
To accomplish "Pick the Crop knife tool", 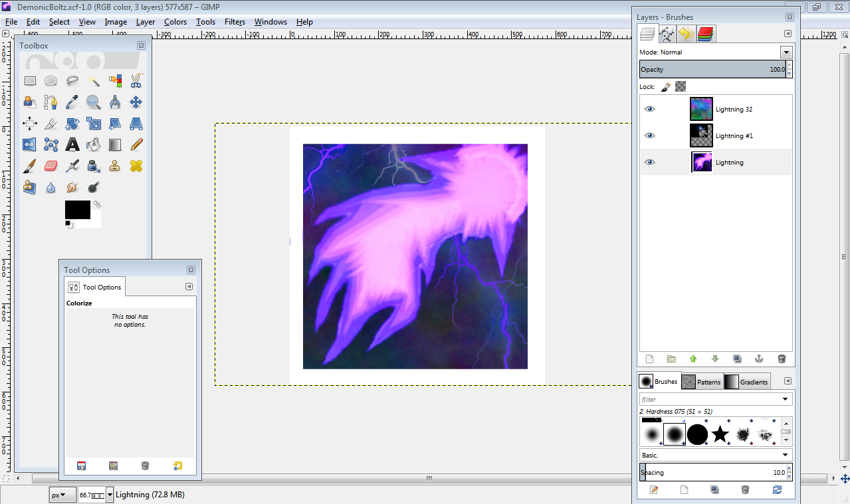I will coord(51,124).
